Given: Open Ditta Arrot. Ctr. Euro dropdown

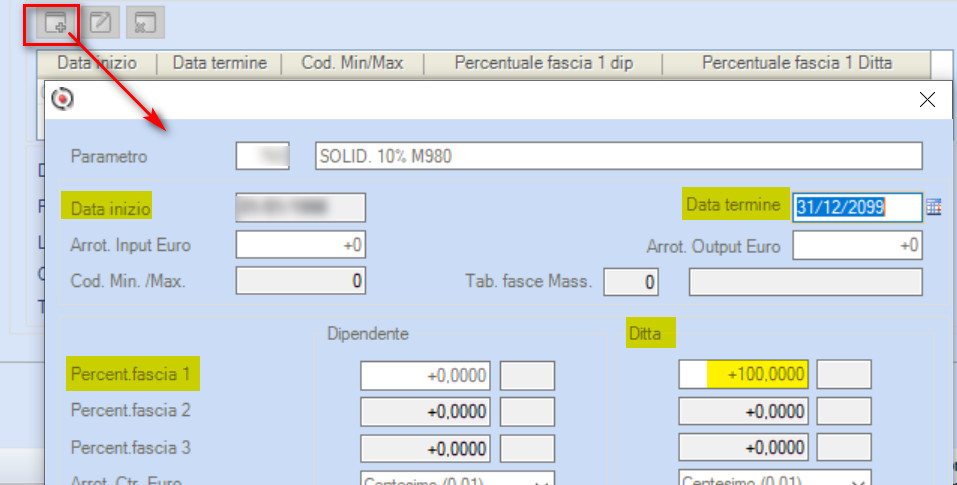Looking at the screenshot, I should (x=775, y=478).
